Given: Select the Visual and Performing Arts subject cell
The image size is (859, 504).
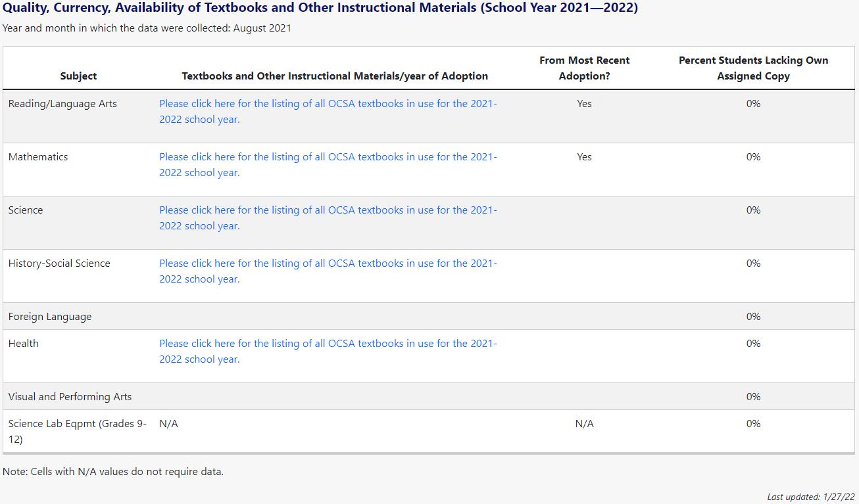Looking at the screenshot, I should [70, 397].
